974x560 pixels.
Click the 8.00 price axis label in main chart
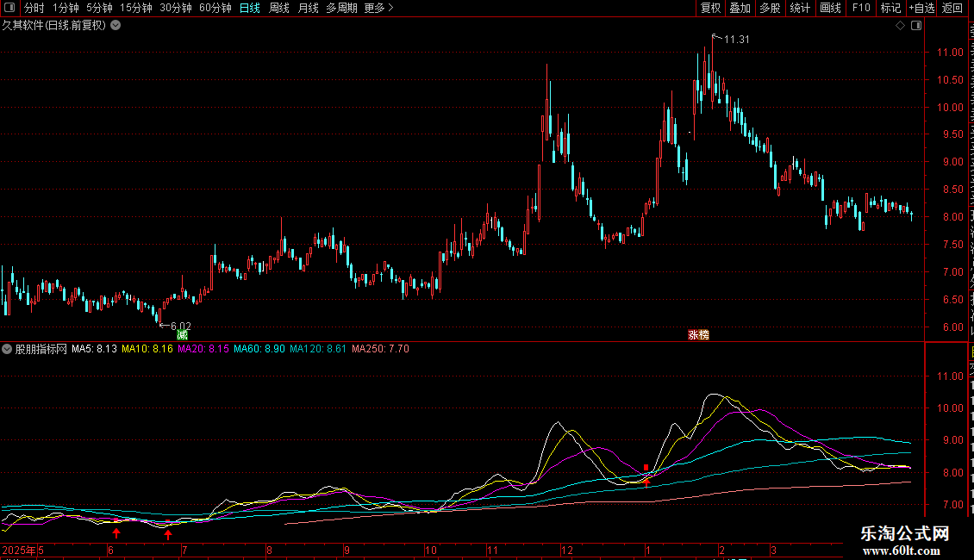pyautogui.click(x=952, y=216)
